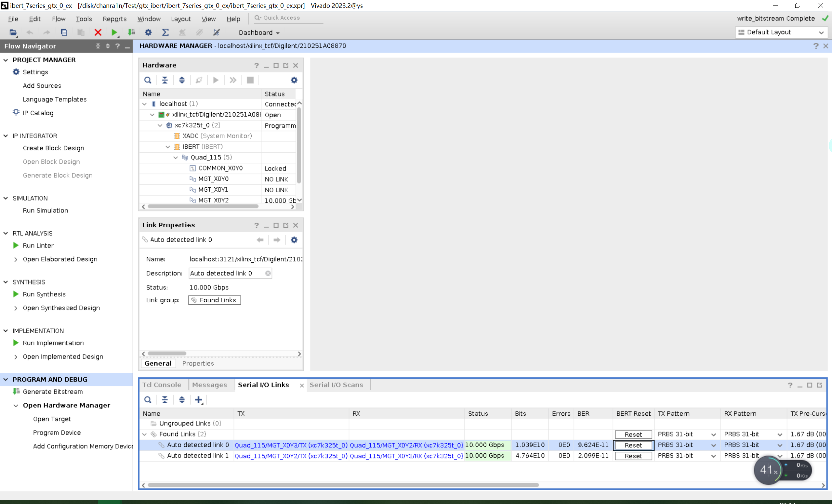The width and height of the screenshot is (832, 504).
Task: Click the Sigma report toolbar icon
Action: coord(165,32)
